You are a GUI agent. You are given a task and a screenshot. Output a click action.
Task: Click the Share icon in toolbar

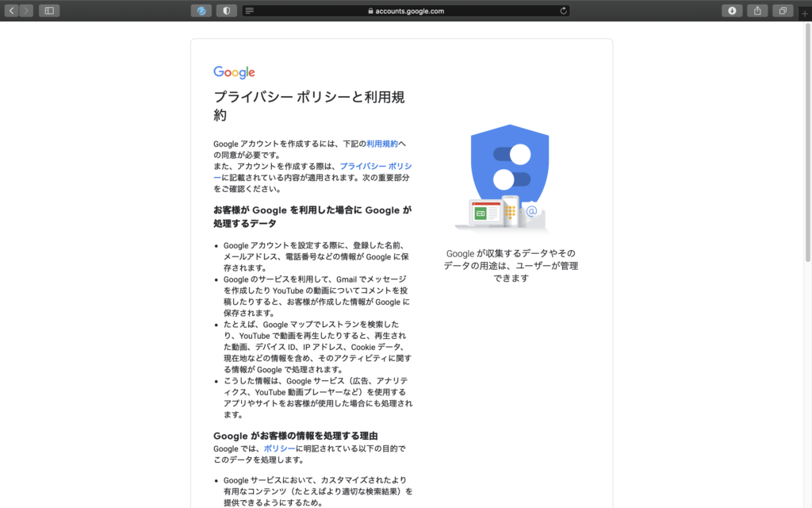click(x=757, y=10)
